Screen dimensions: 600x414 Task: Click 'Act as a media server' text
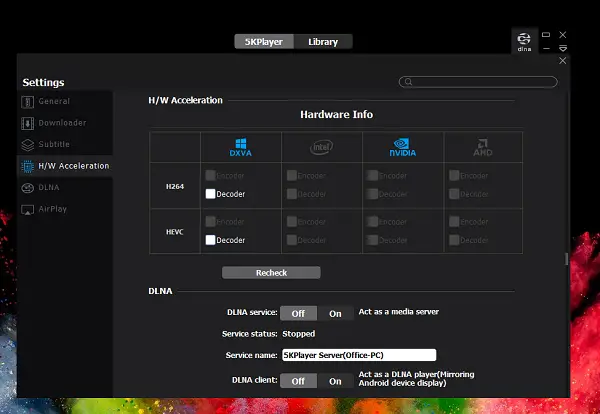click(399, 312)
